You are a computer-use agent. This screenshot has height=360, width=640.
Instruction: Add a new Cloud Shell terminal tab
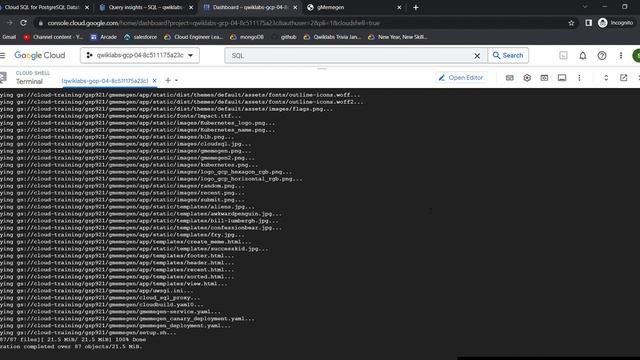click(x=168, y=80)
